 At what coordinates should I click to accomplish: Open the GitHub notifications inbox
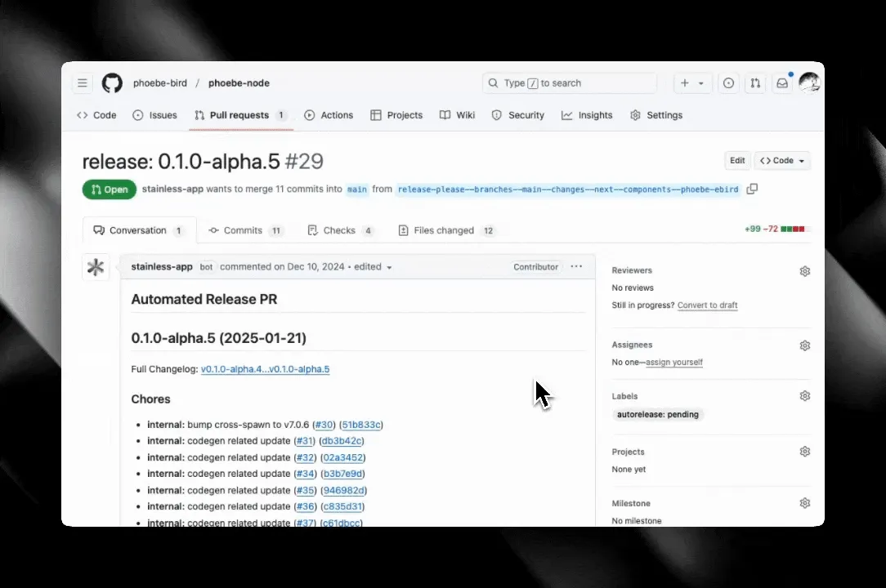(x=781, y=82)
